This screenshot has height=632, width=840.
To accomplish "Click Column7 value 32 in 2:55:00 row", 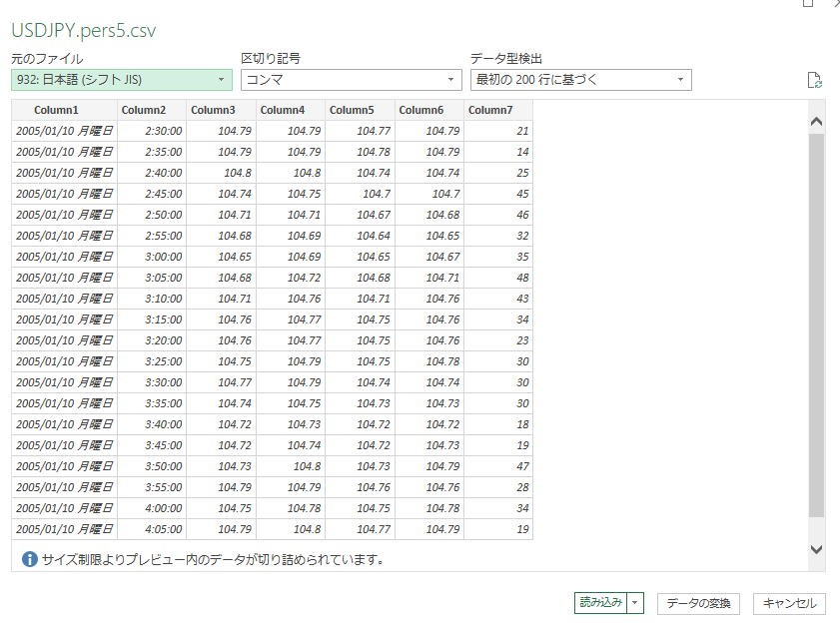I will [x=498, y=236].
